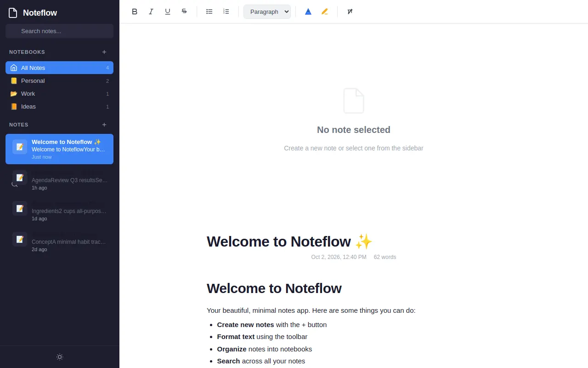Click the 'NOTEBOOKS' section header
This screenshot has height=368, width=588.
pos(27,52)
